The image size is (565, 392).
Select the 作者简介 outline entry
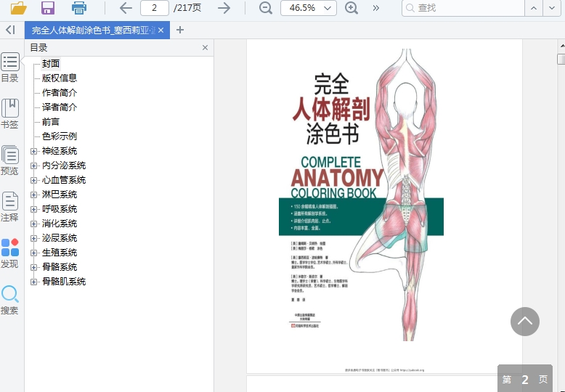point(60,93)
